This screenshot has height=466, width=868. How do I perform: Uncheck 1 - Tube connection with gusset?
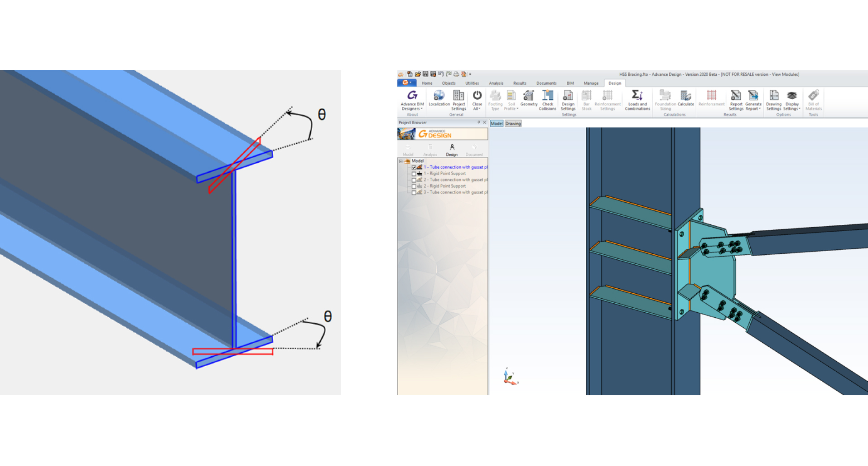point(414,167)
